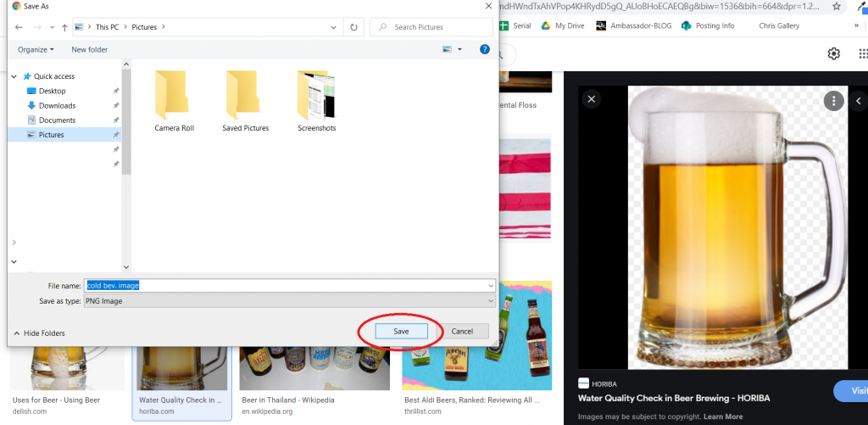Open the Save as type dropdown

(290, 301)
